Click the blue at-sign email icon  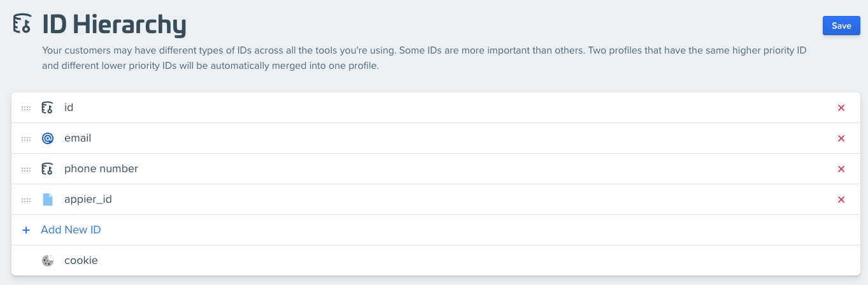point(47,138)
